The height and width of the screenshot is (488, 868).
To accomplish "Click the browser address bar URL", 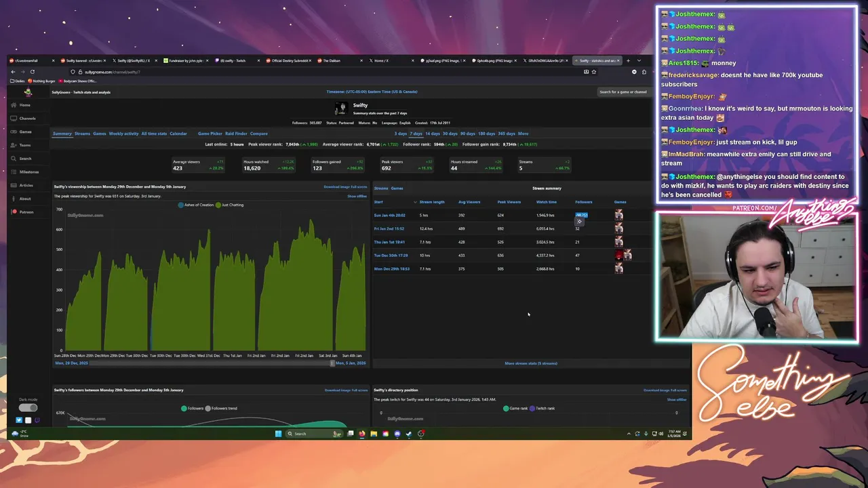I will click(113, 72).
